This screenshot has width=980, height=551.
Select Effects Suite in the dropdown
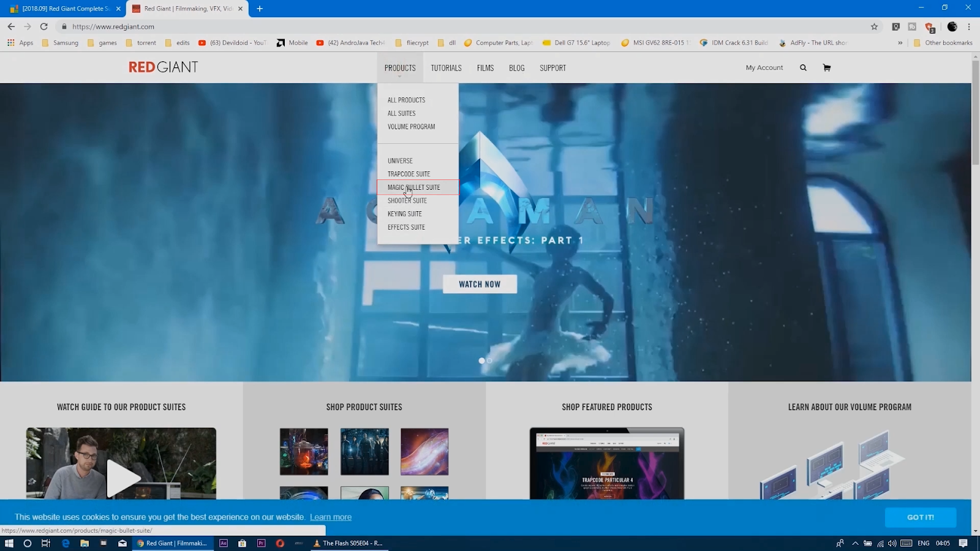[406, 227]
